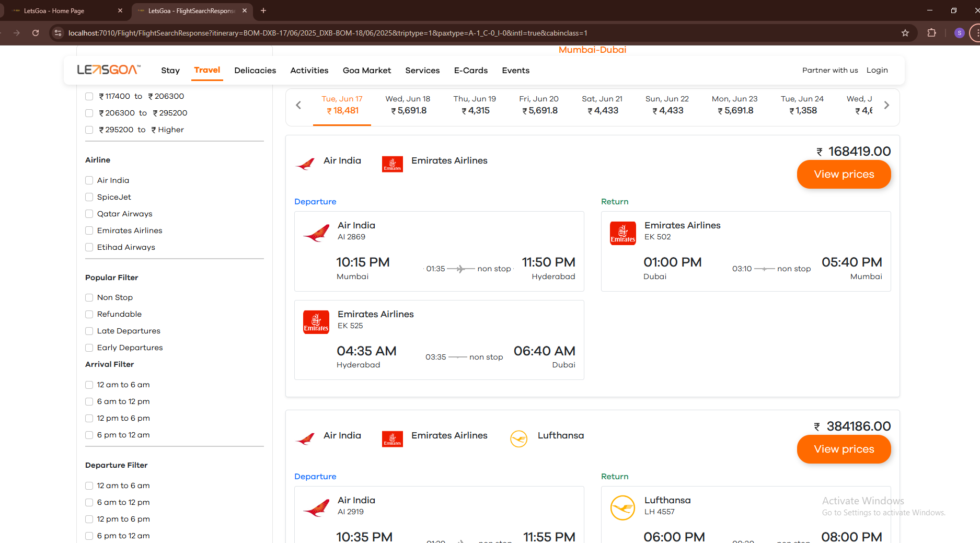Screen dimensions: 980x543
Task: Show previous dates with left arrow
Action: point(298,105)
